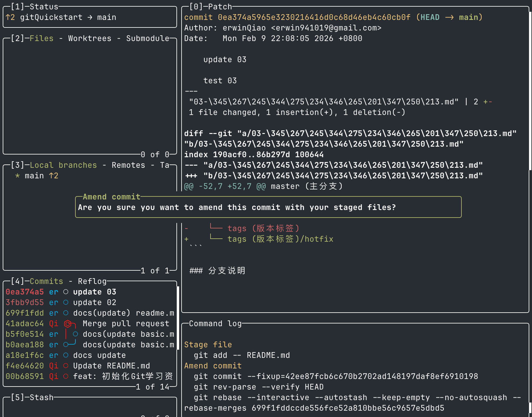Image resolution: width=532 pixels, height=417 pixels.
Task: Select commit 00b68591 in commits list
Action: coord(90,376)
